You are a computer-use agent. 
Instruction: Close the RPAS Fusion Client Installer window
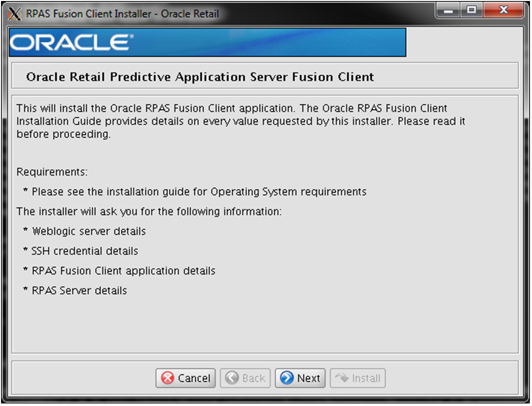point(504,10)
